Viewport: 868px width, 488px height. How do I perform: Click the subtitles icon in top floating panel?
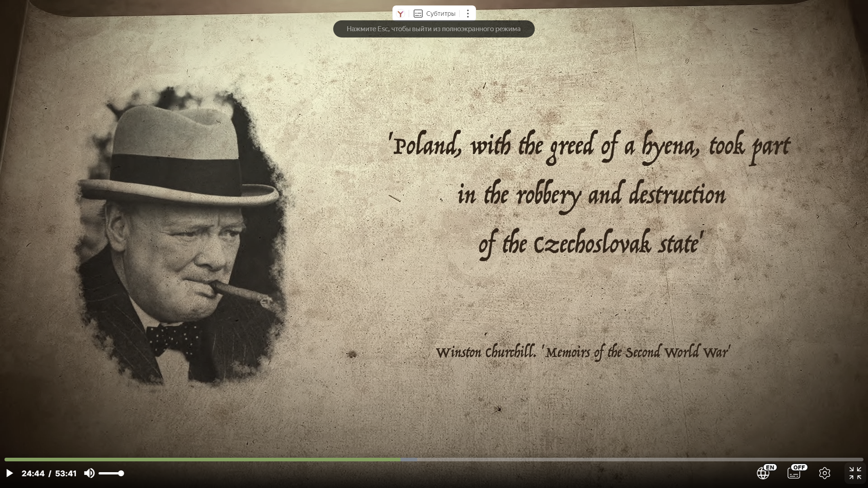pos(418,14)
